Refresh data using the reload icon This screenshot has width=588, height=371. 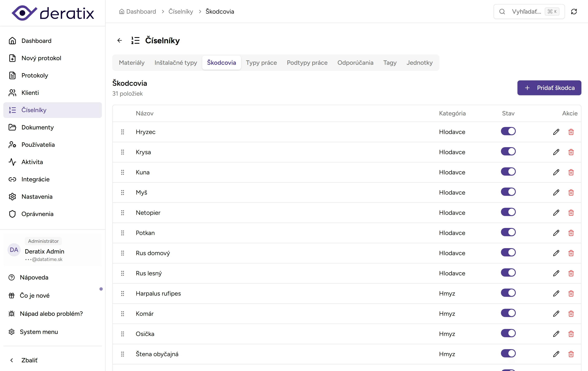pyautogui.click(x=574, y=12)
